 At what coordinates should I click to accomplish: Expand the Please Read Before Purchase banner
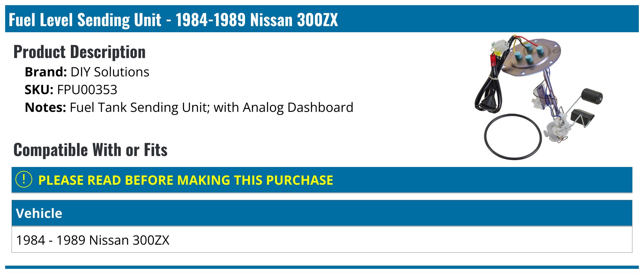(322, 180)
